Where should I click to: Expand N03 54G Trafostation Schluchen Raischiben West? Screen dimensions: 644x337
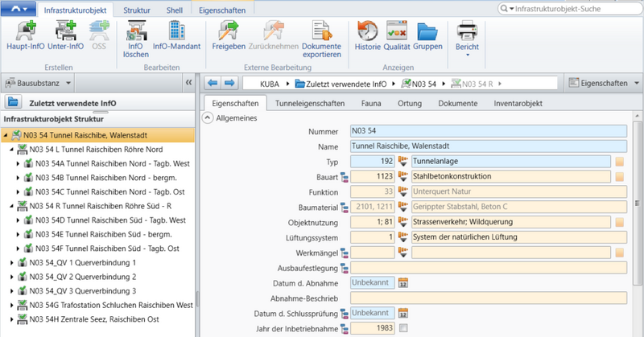(11, 306)
